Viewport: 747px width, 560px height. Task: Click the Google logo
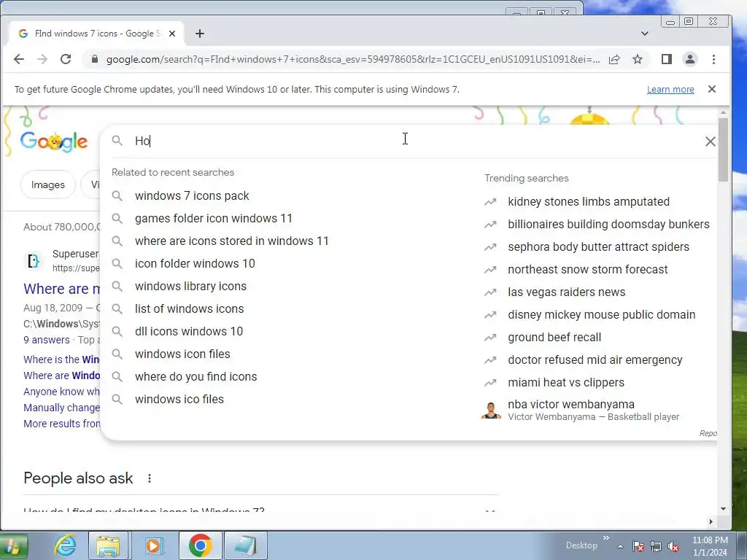[54, 141]
